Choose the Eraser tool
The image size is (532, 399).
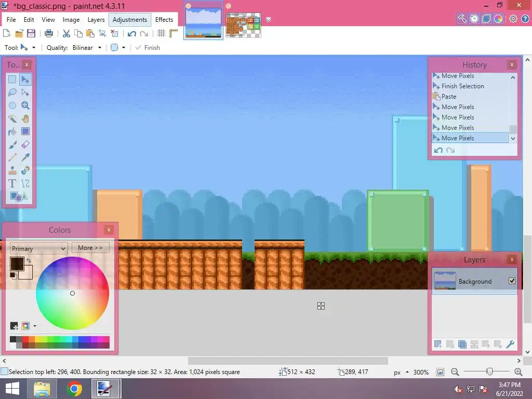tap(25, 144)
